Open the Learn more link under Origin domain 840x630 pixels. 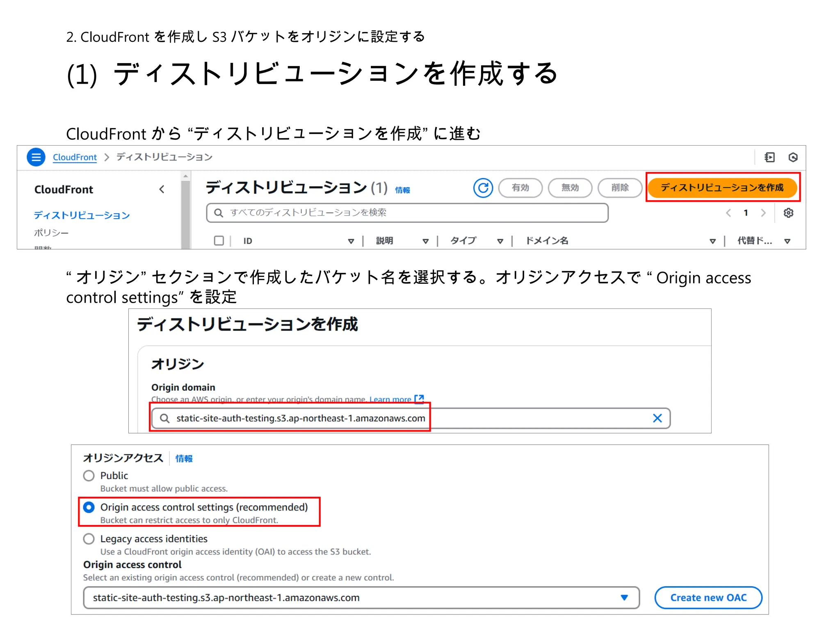pyautogui.click(x=396, y=399)
